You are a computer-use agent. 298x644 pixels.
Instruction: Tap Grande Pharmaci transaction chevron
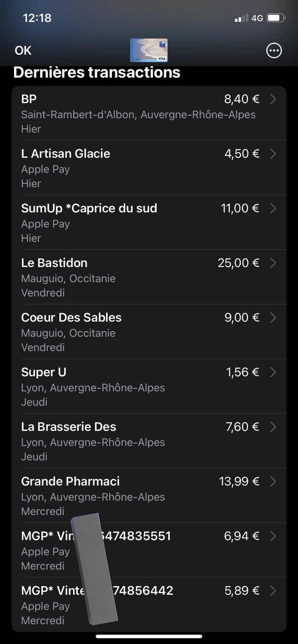(x=273, y=482)
